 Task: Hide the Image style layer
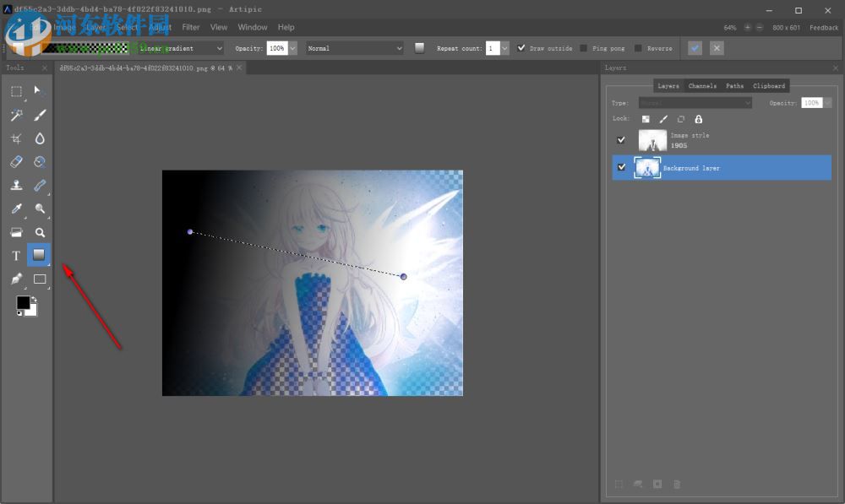tap(623, 139)
